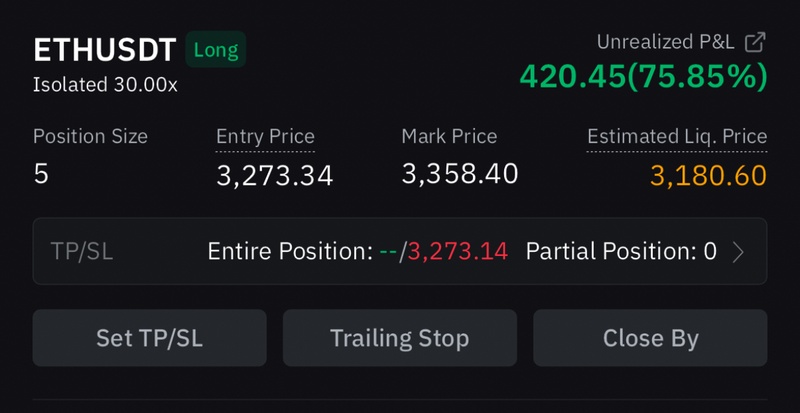800x413 pixels.
Task: Tap the Entry Price value 3,273.34
Action: coord(274,177)
